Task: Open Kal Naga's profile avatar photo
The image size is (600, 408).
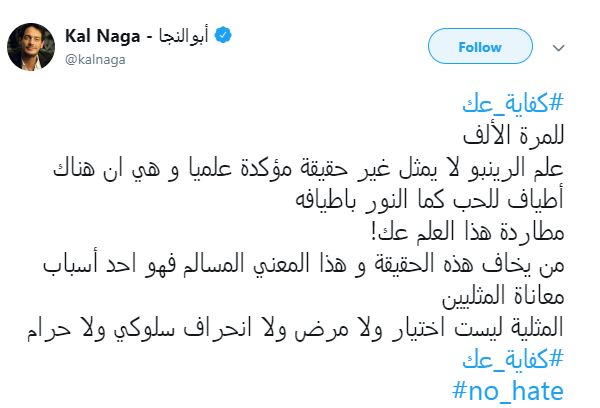Action: tap(33, 47)
